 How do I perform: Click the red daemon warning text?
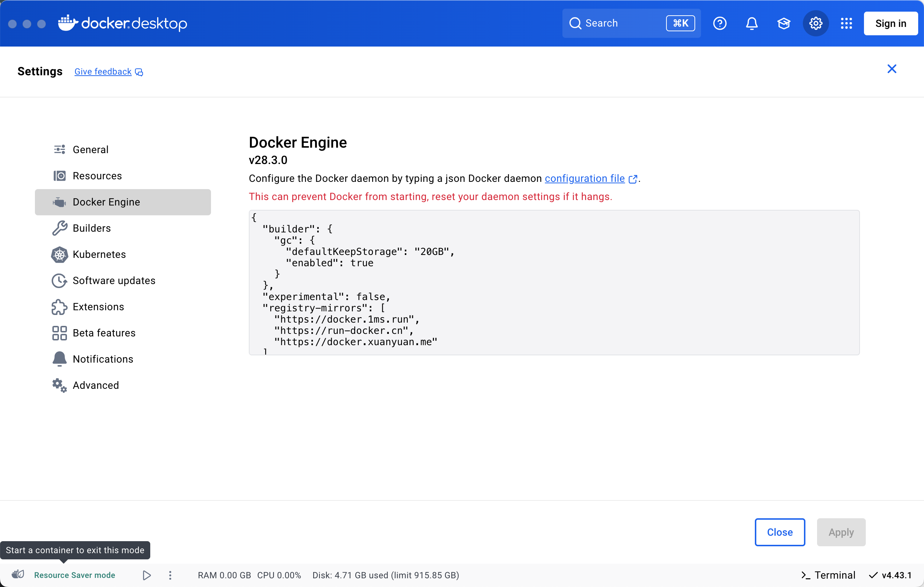[430, 196]
